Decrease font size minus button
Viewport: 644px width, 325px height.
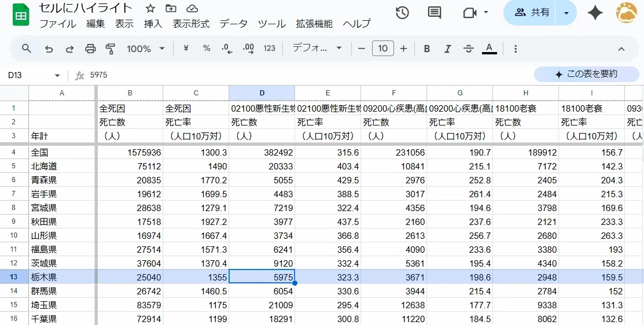[x=362, y=49]
